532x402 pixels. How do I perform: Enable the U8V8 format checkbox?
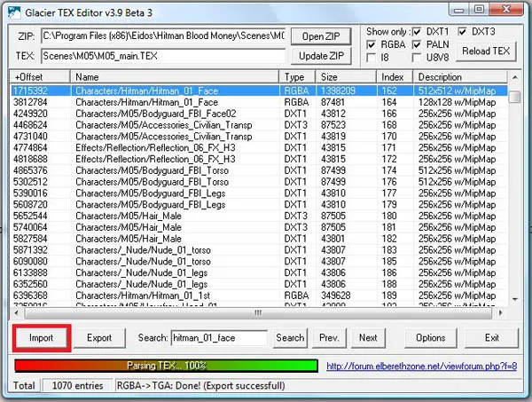click(419, 57)
